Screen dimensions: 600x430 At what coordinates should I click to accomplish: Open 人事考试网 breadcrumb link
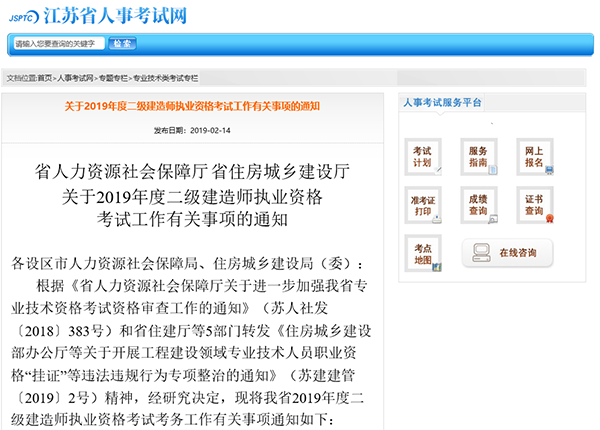(x=75, y=78)
